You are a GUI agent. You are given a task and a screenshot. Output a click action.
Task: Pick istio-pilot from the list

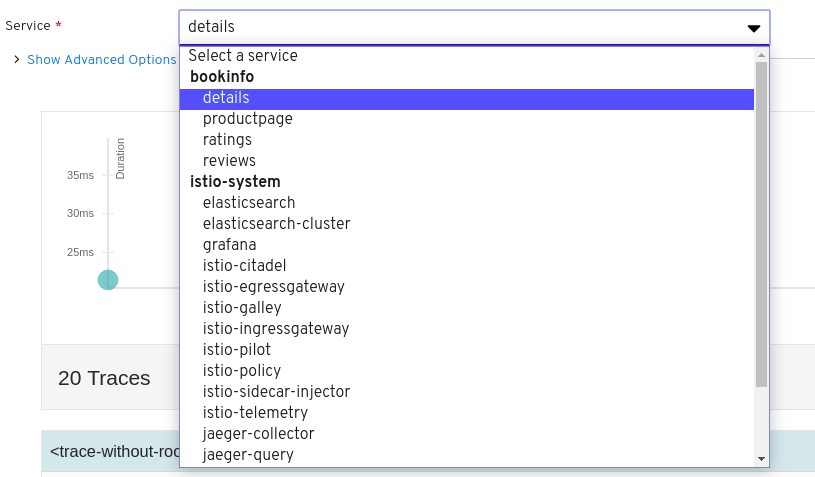pos(467,349)
